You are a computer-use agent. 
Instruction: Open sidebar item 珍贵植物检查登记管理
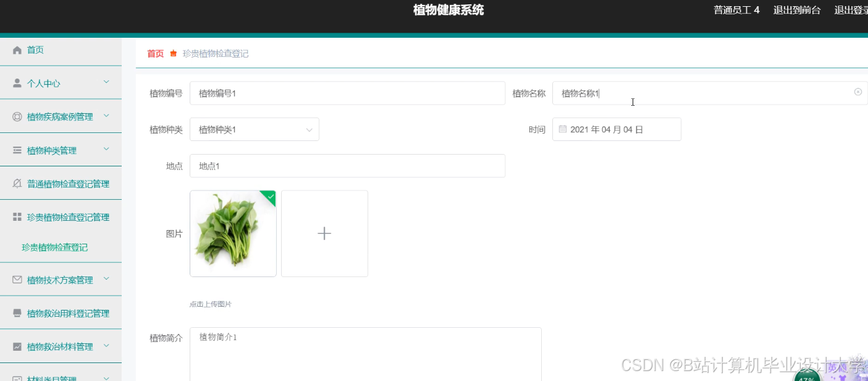(61, 217)
